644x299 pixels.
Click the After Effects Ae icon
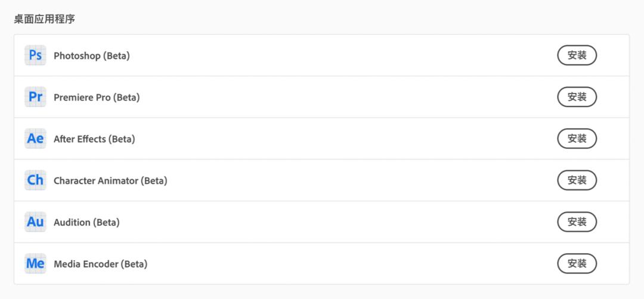(x=35, y=139)
